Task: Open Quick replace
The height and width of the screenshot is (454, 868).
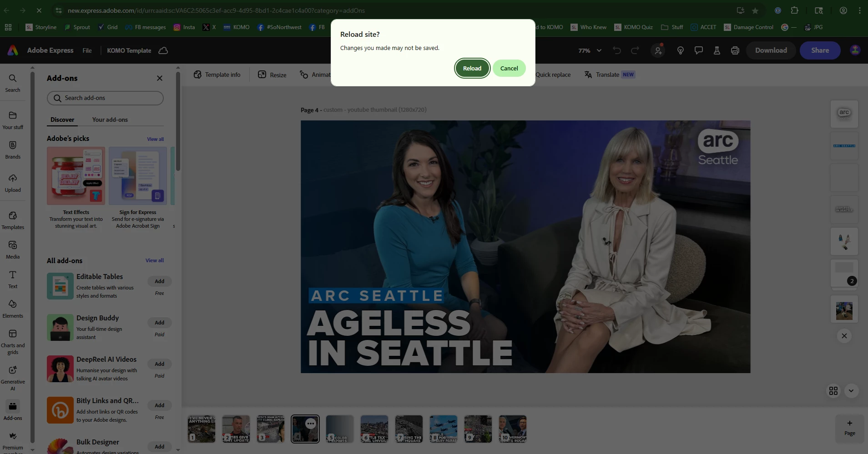Action: click(553, 75)
